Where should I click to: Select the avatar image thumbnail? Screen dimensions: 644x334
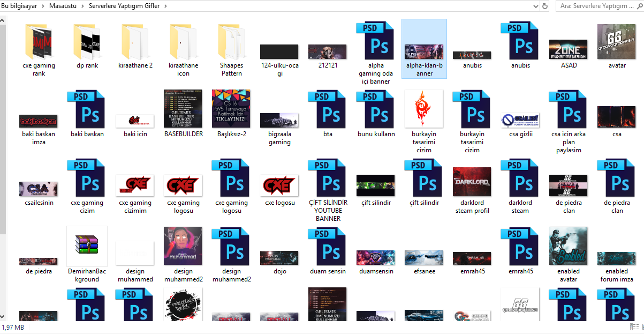617,41
